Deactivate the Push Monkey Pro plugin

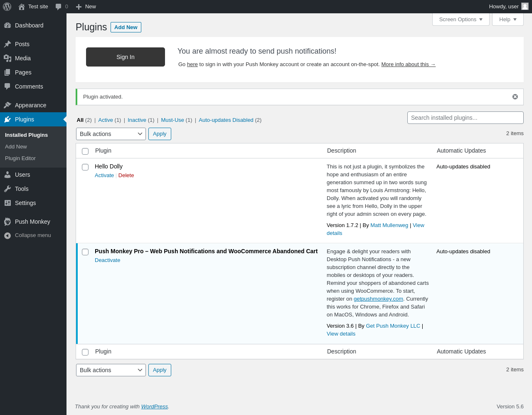[107, 260]
